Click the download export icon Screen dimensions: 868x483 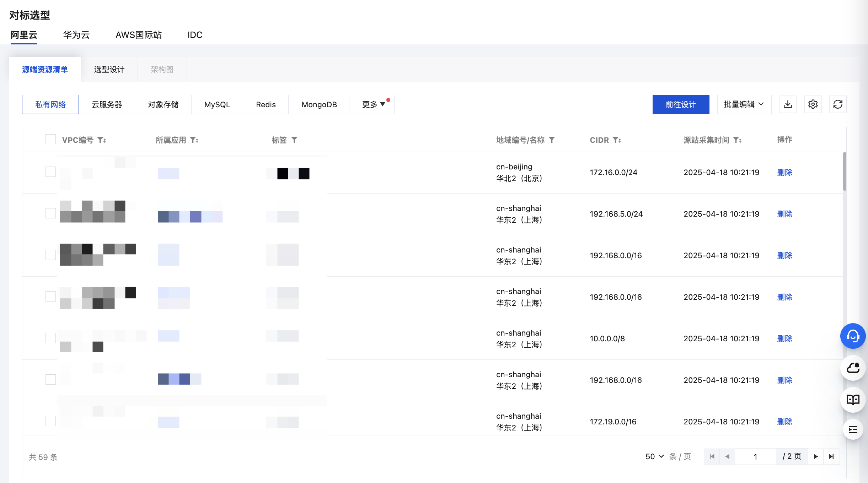pyautogui.click(x=788, y=104)
